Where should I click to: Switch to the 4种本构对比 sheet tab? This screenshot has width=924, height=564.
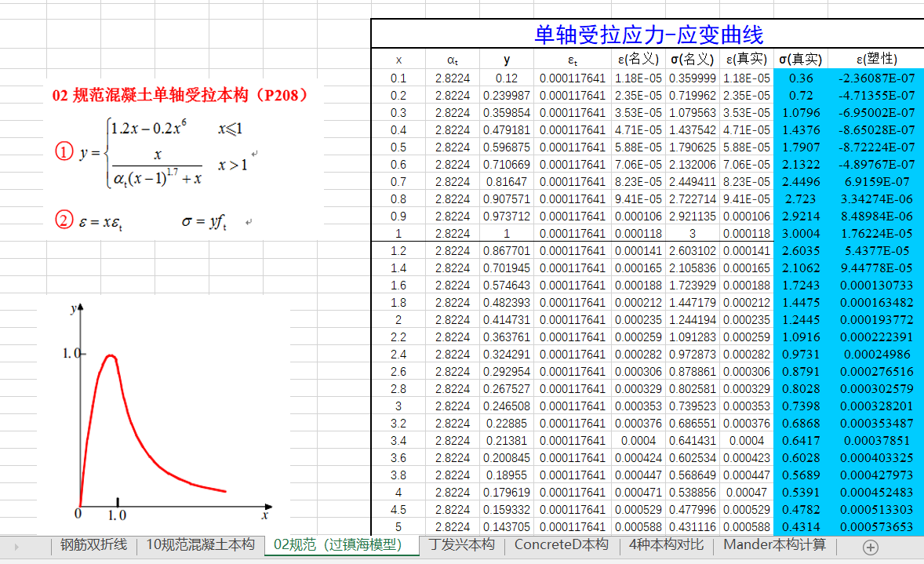tap(666, 545)
